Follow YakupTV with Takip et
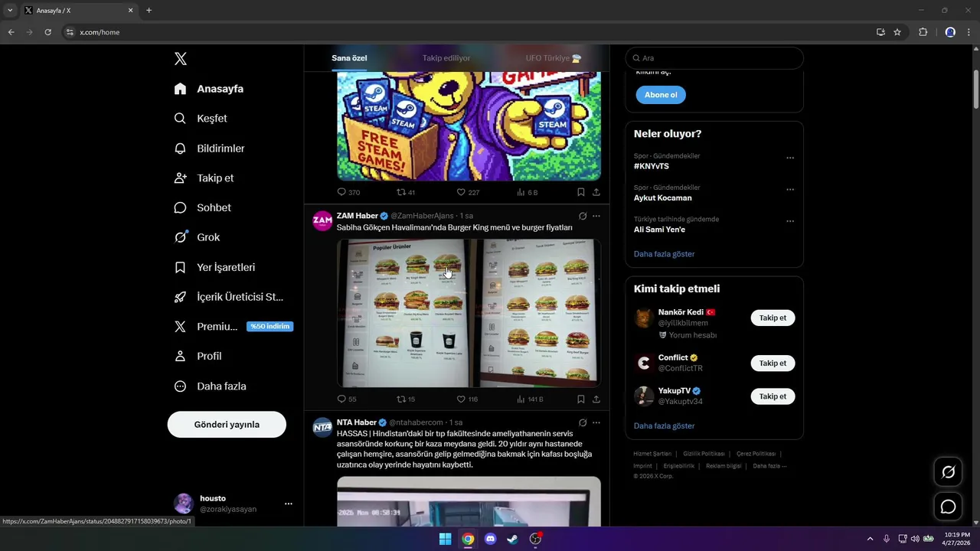 (773, 396)
